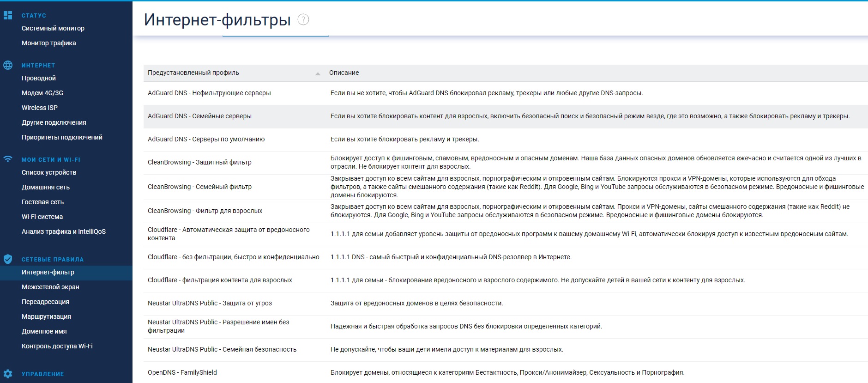The height and width of the screenshot is (383, 868).
Task: Click the Management gear icon
Action: [x=8, y=374]
